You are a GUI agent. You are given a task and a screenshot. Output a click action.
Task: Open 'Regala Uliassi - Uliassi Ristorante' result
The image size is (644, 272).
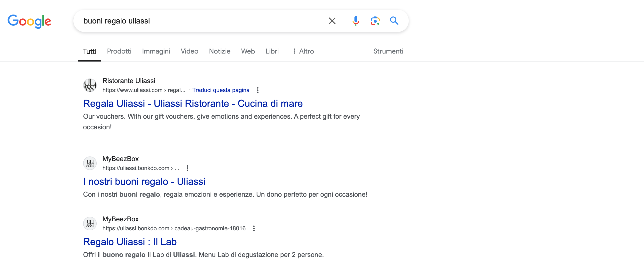point(193,103)
